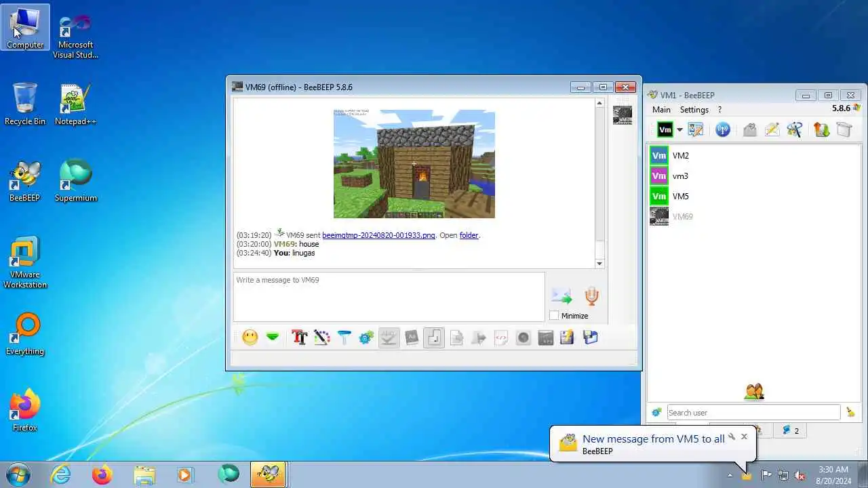This screenshot has height=488, width=868.
Task: Click the gray box icon in BeeBEEP toolbar
Action: pos(844,129)
